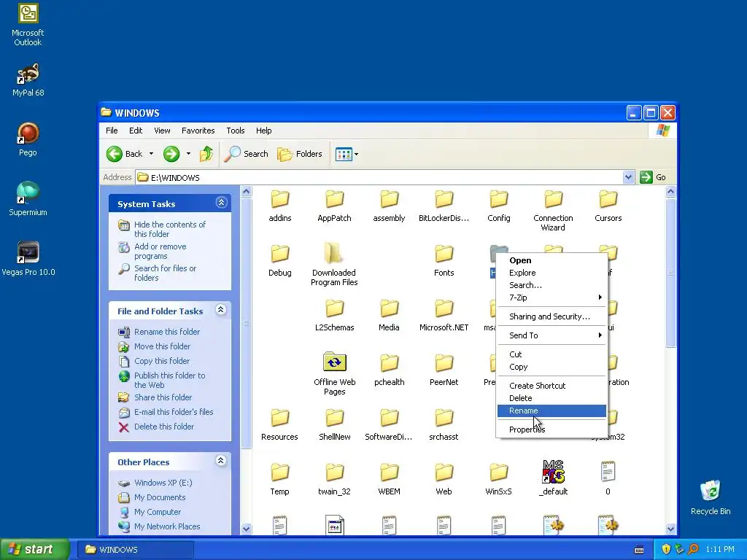Choose Properties in the context menu
The image size is (747, 560).
tap(551, 429)
